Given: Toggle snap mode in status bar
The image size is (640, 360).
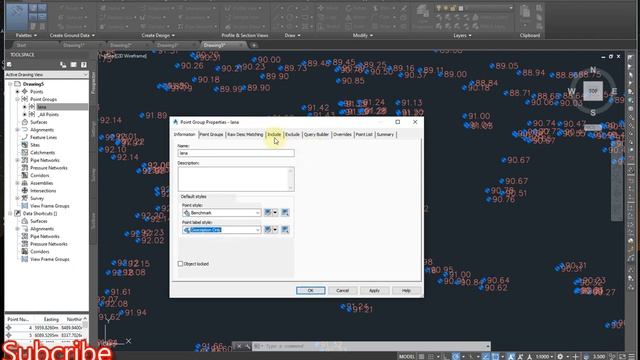Looking at the screenshot, I should point(431,356).
